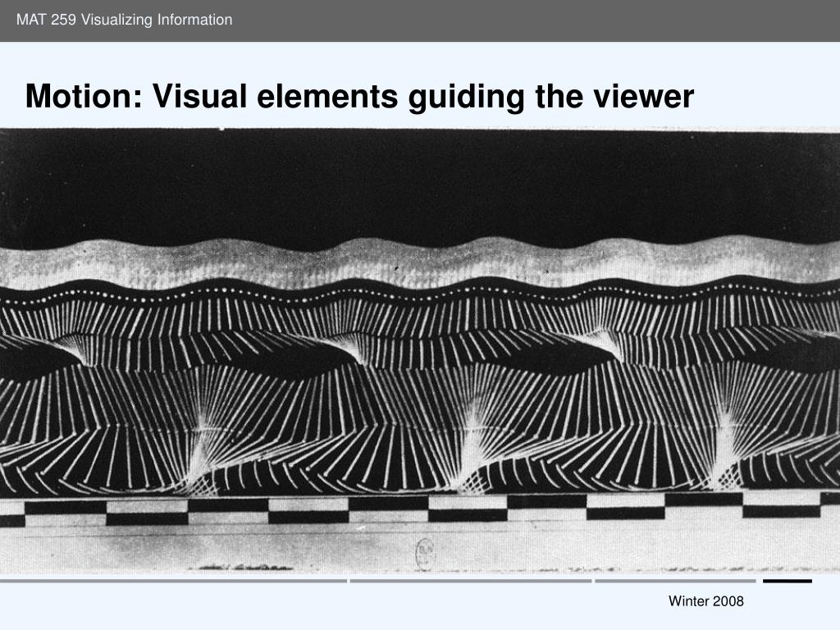The width and height of the screenshot is (840, 630).
Task: Click the checkerboard scale strip in the photo
Action: coord(420,509)
